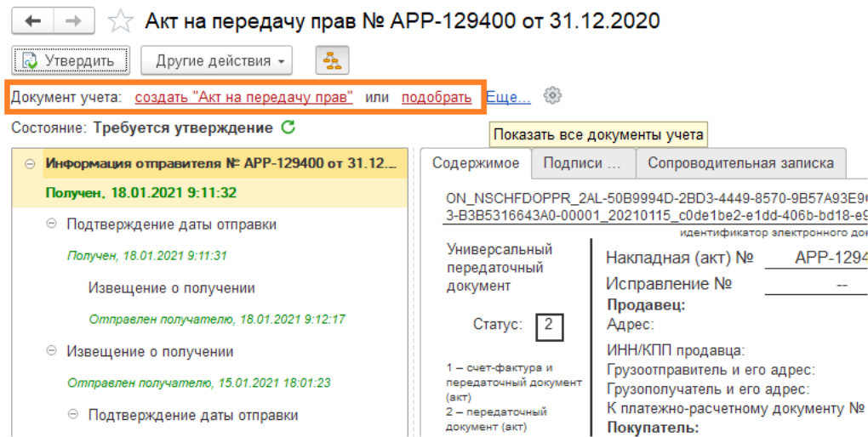Click the back navigation arrow
This screenshot has height=437, width=868.
(x=33, y=21)
